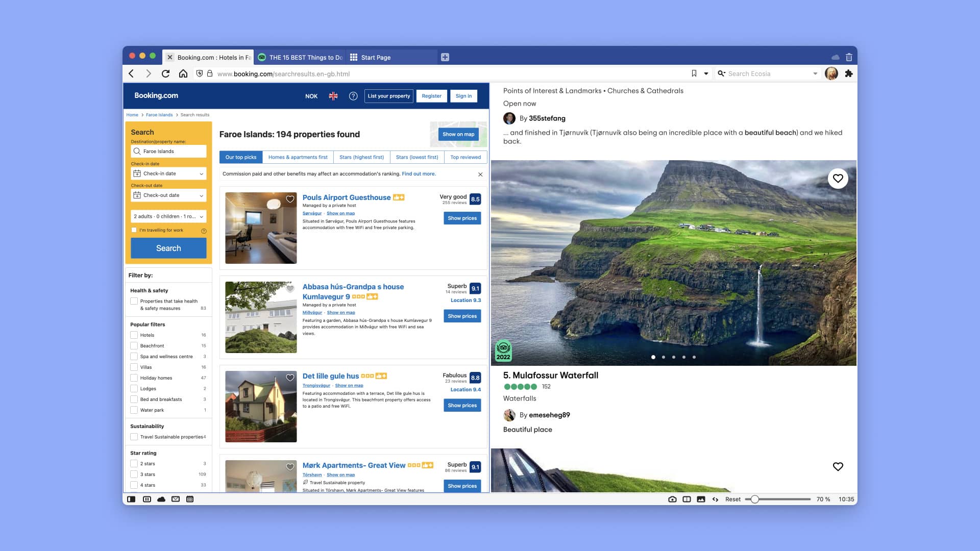Viewport: 980px width, 551px height.
Task: Click sync cloud icon in status bar
Action: coord(161,499)
